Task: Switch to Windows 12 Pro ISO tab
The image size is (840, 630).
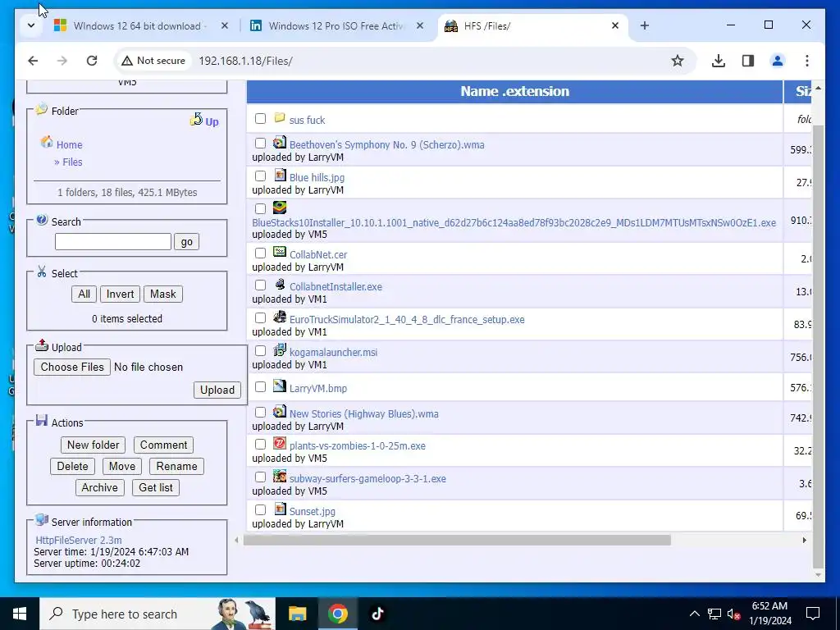Action: (337, 25)
